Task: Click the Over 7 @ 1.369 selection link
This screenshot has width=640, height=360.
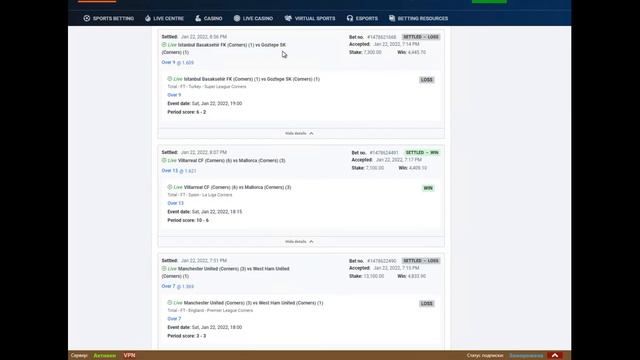Action: coord(178,286)
